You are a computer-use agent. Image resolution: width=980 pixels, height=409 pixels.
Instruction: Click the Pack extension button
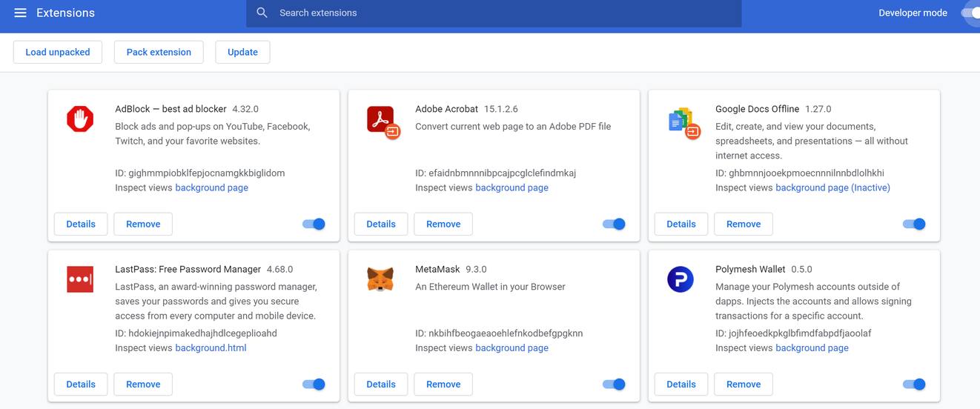click(159, 52)
